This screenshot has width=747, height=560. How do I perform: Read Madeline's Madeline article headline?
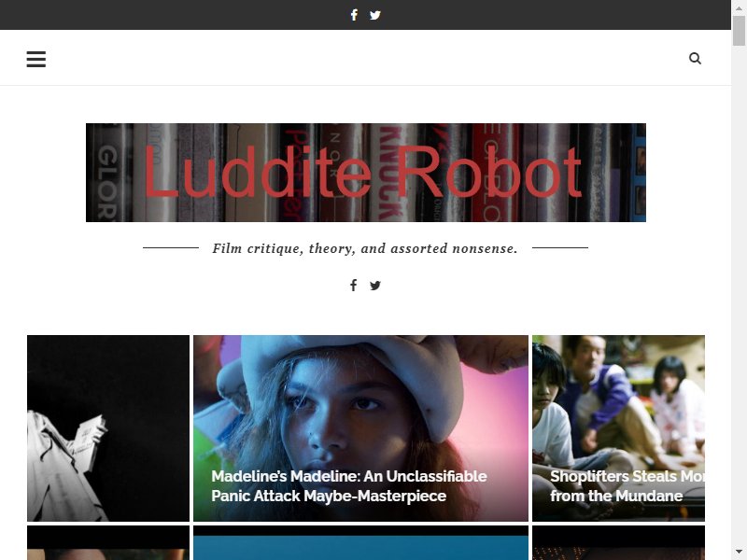(349, 485)
